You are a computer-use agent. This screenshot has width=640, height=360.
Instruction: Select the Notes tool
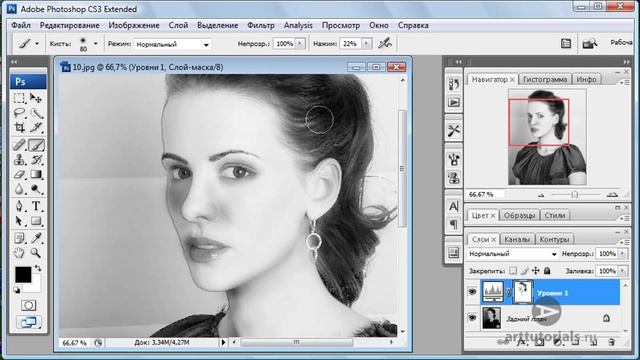coord(19,238)
